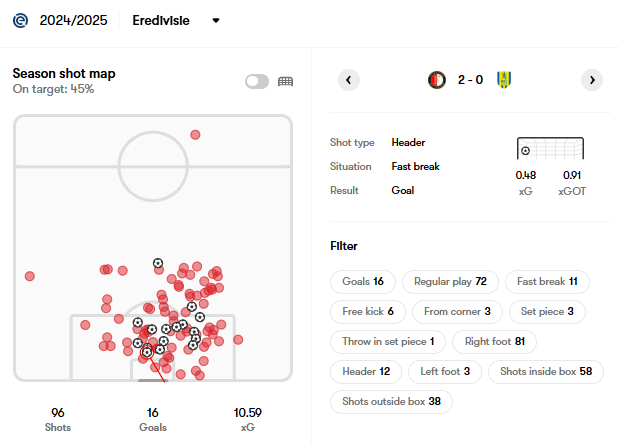Select the From corner 3 filter
The width and height of the screenshot is (619, 443).
(457, 311)
